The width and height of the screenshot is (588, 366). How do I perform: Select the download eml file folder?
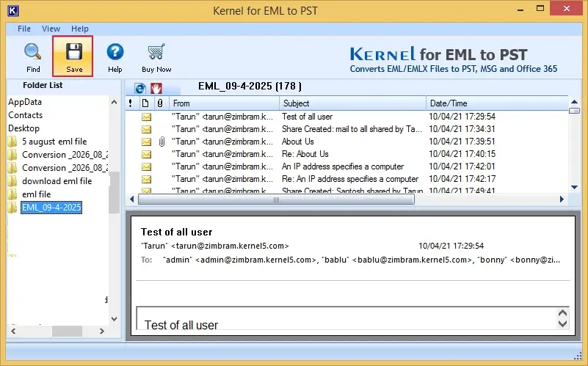[x=57, y=181]
